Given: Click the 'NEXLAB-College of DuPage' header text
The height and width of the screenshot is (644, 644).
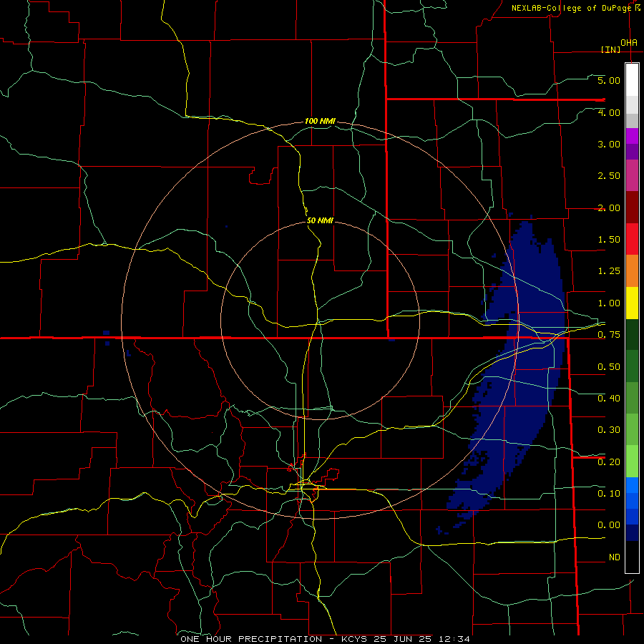Looking at the screenshot, I should click(x=571, y=8).
